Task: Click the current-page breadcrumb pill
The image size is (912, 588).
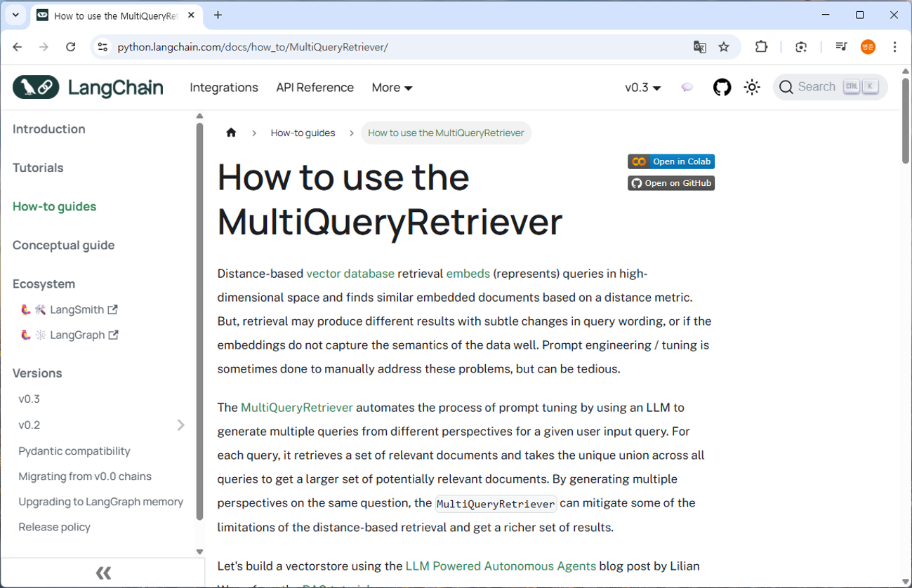Action: click(446, 133)
